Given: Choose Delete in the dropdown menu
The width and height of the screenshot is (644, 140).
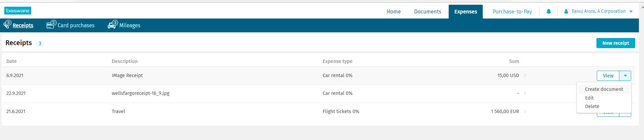Looking at the screenshot, I should [592, 106].
